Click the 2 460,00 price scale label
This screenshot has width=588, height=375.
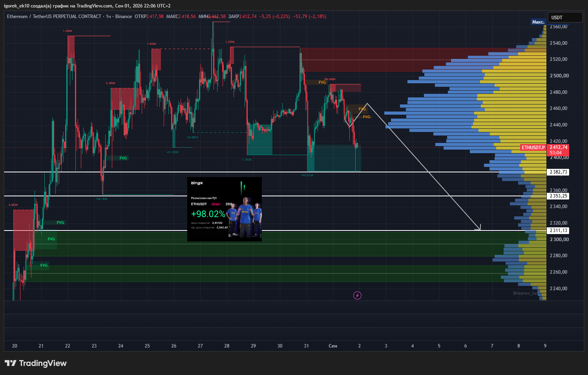559,108
